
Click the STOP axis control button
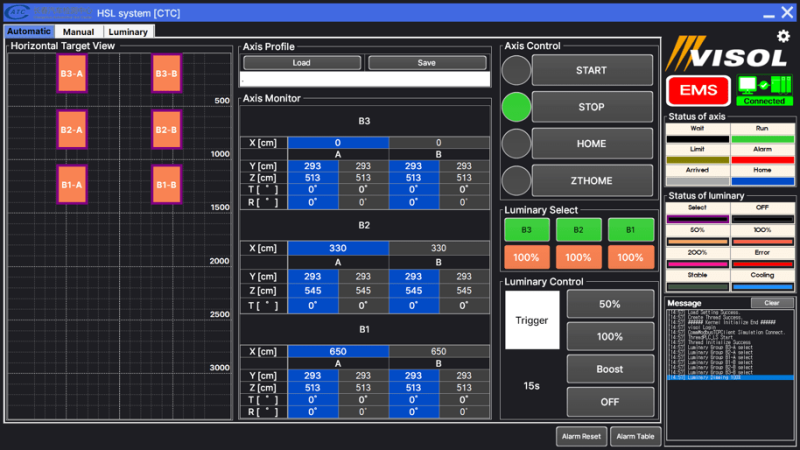(592, 107)
